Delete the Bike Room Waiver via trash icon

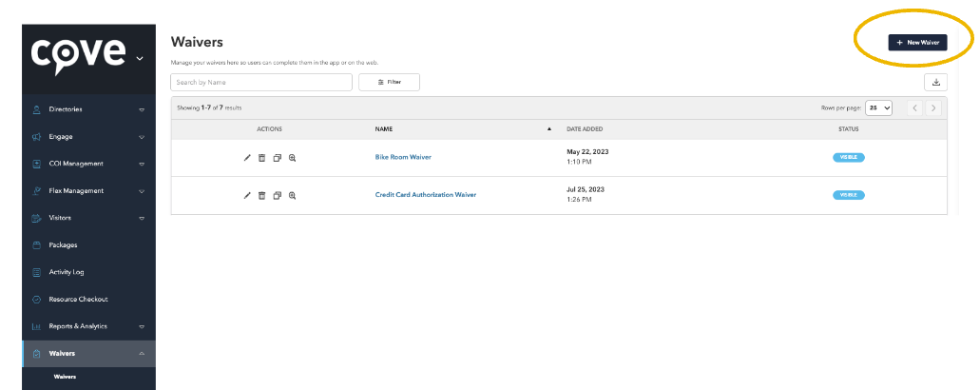click(262, 158)
